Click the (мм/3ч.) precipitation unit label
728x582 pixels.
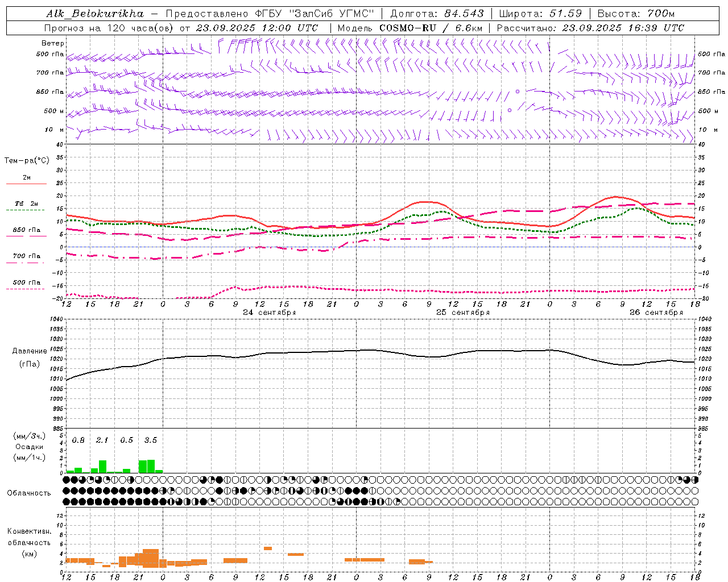(x=29, y=436)
